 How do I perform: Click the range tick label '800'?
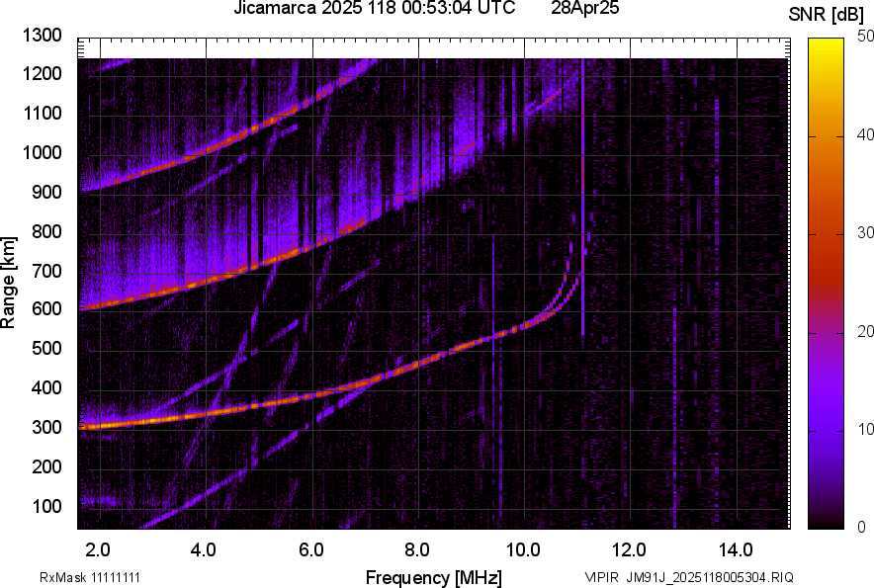click(46, 231)
